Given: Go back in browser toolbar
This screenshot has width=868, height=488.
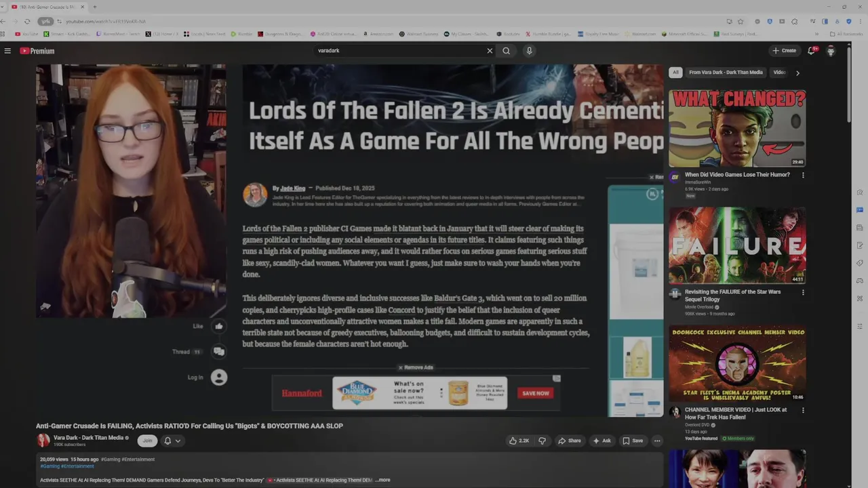Looking at the screenshot, I should (4, 21).
